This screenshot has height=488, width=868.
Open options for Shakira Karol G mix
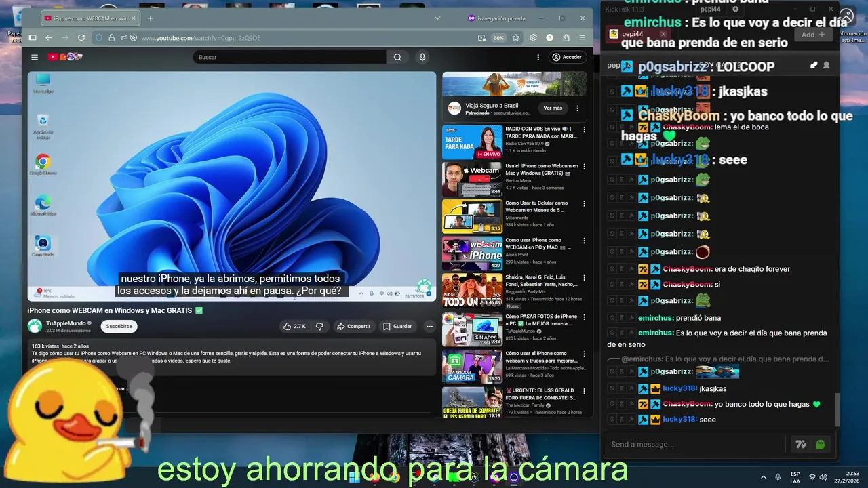(584, 279)
